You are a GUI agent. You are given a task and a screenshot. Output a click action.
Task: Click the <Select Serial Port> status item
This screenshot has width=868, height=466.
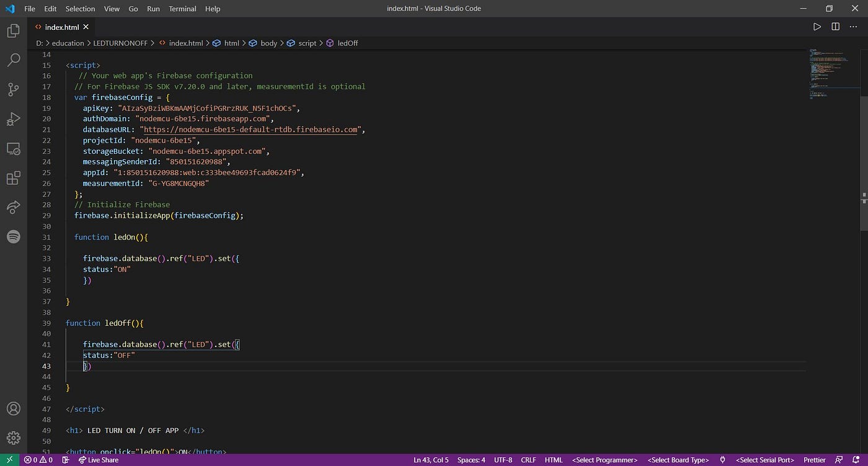[765, 460]
